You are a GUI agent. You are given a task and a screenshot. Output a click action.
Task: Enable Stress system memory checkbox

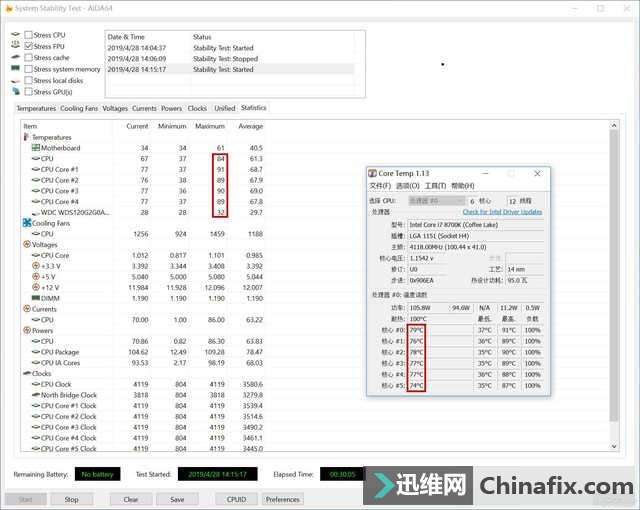(x=29, y=69)
